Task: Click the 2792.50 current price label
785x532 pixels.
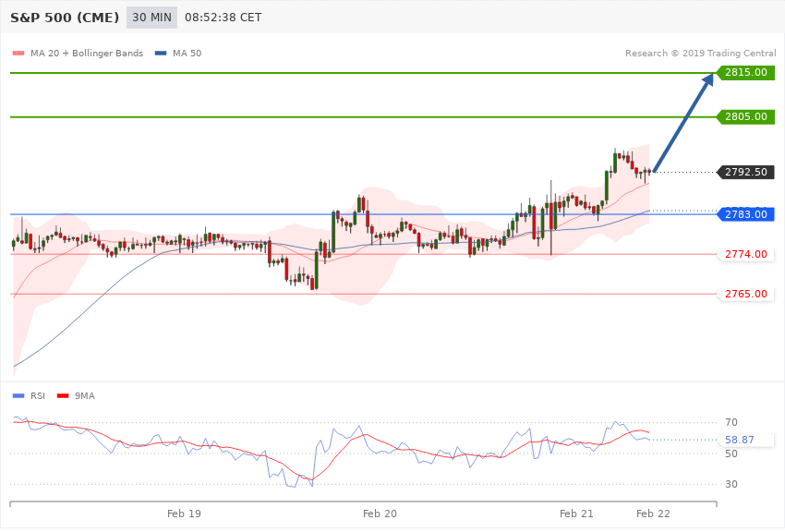Action: [x=746, y=172]
